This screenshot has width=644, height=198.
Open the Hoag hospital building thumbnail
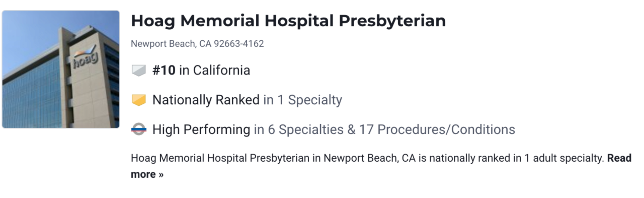61,70
